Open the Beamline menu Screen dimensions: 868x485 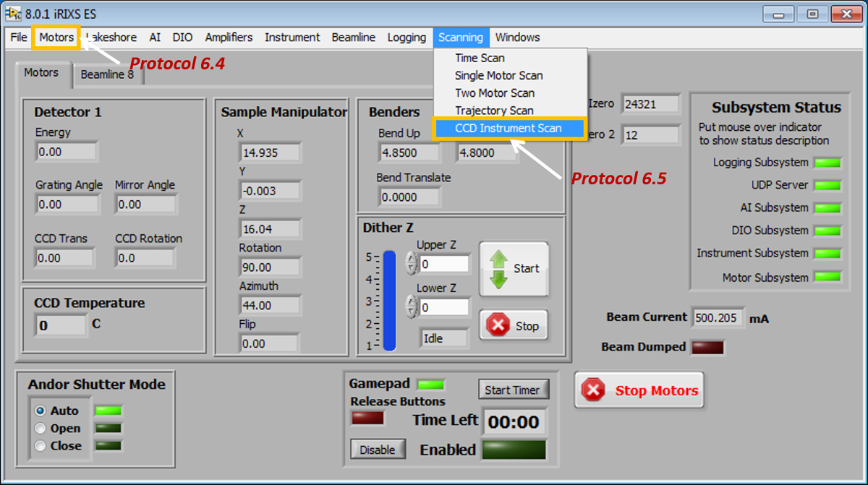coord(354,38)
